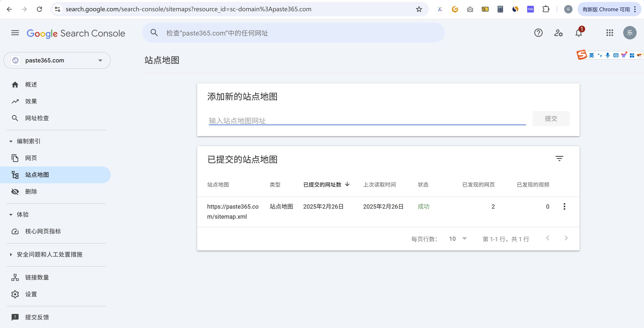Bookmark this page with the star icon

(x=419, y=9)
